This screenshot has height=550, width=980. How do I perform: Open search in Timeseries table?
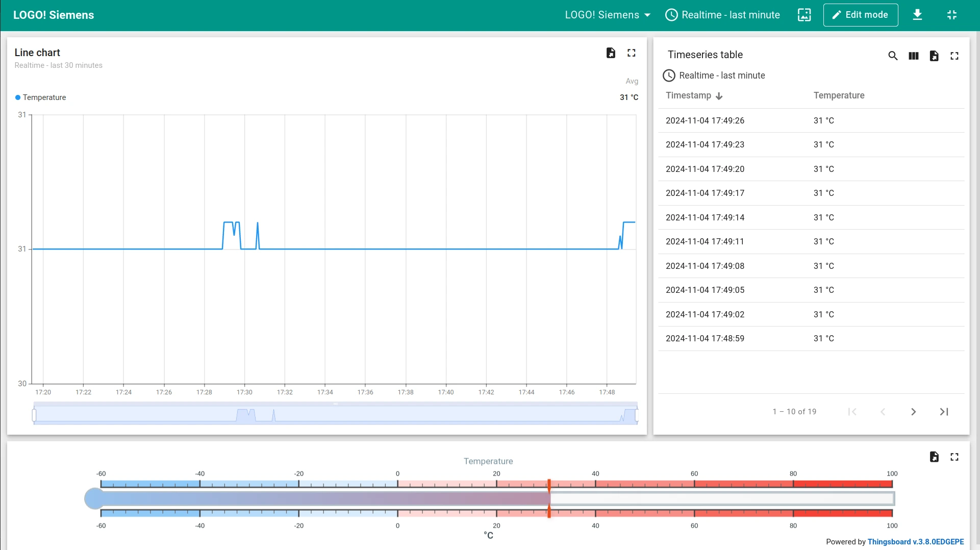click(893, 56)
